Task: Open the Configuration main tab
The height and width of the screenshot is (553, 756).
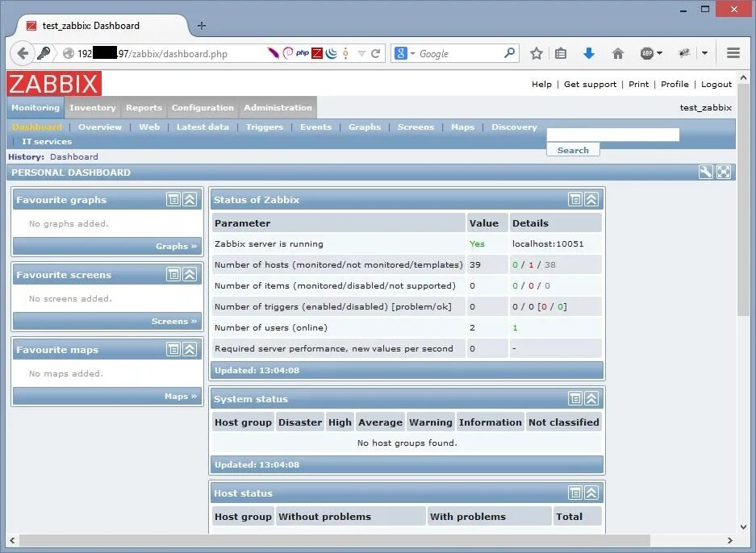Action: click(x=203, y=107)
